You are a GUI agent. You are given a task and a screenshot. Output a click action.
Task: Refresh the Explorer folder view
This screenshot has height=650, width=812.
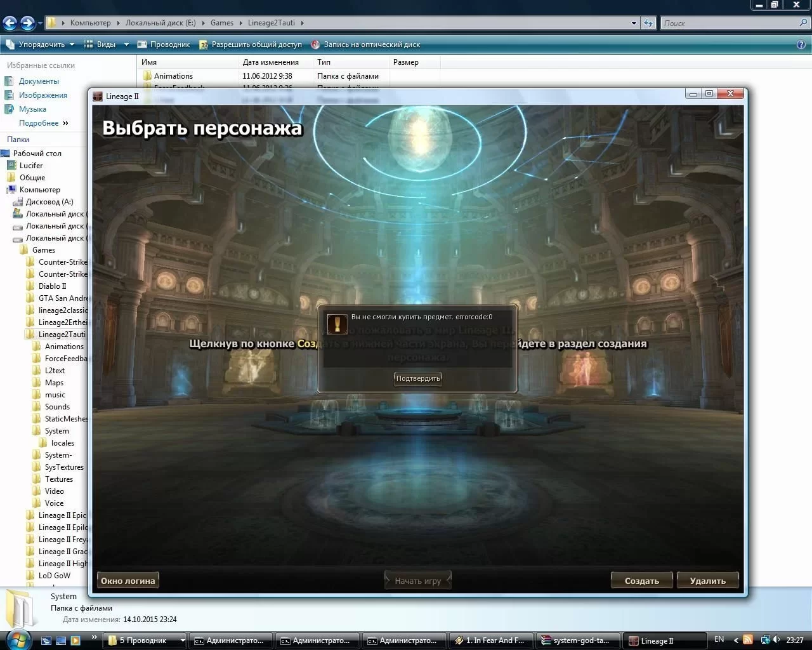[648, 23]
